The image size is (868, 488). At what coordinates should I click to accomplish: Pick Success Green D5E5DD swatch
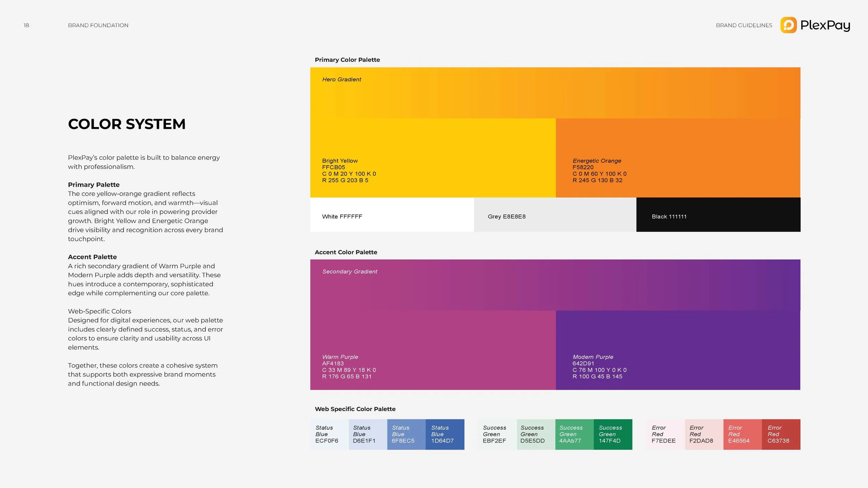pos(536,434)
